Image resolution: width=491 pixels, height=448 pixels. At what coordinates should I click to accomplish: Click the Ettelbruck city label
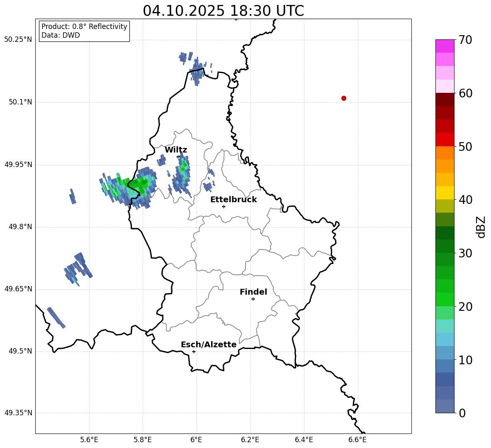pos(233,200)
